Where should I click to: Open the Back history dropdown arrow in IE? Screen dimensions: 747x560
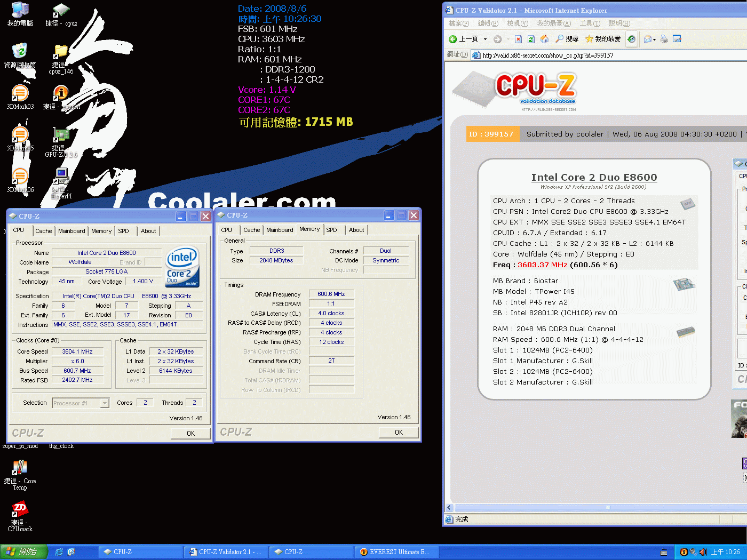pos(485,39)
